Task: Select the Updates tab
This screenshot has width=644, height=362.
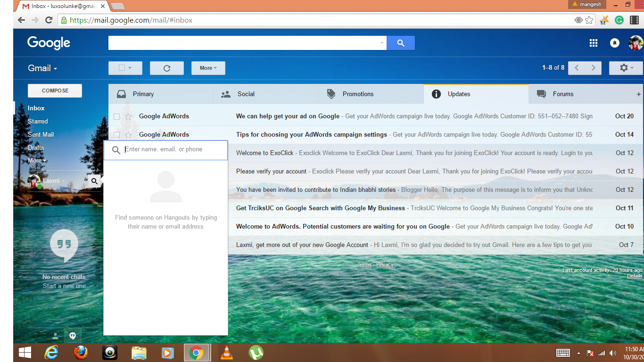Action: coord(476,94)
